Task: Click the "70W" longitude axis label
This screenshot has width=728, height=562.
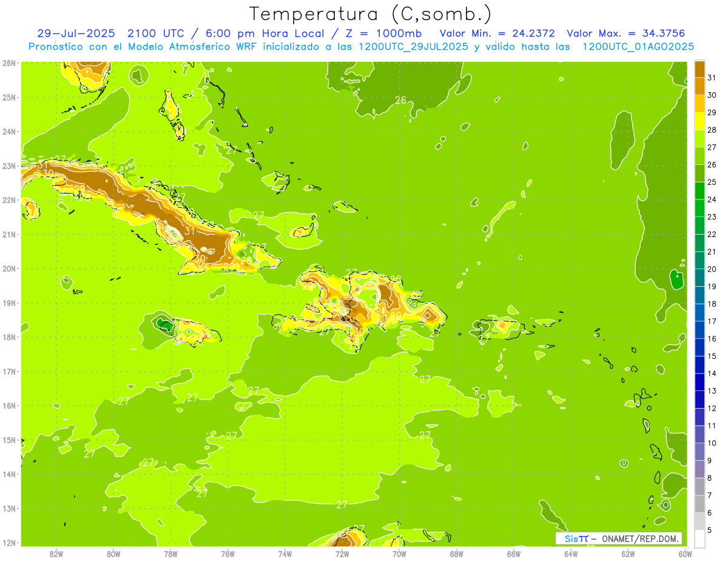Action: [399, 554]
